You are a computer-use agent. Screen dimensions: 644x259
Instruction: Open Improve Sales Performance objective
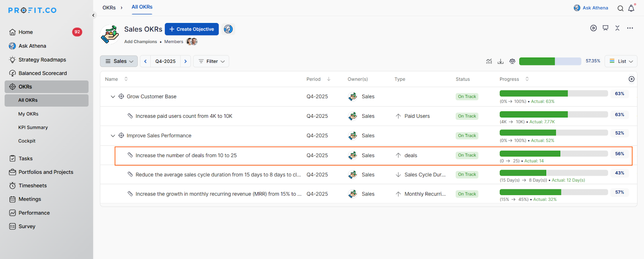coord(159,136)
